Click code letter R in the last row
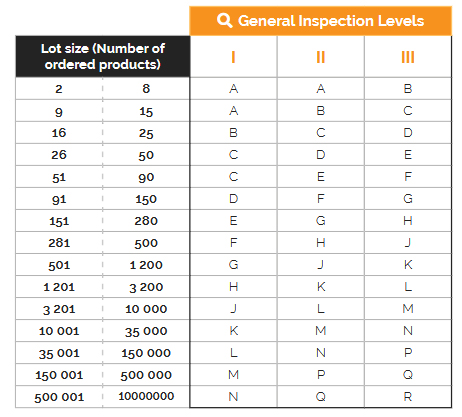The height and width of the screenshot is (417, 462). tap(408, 397)
